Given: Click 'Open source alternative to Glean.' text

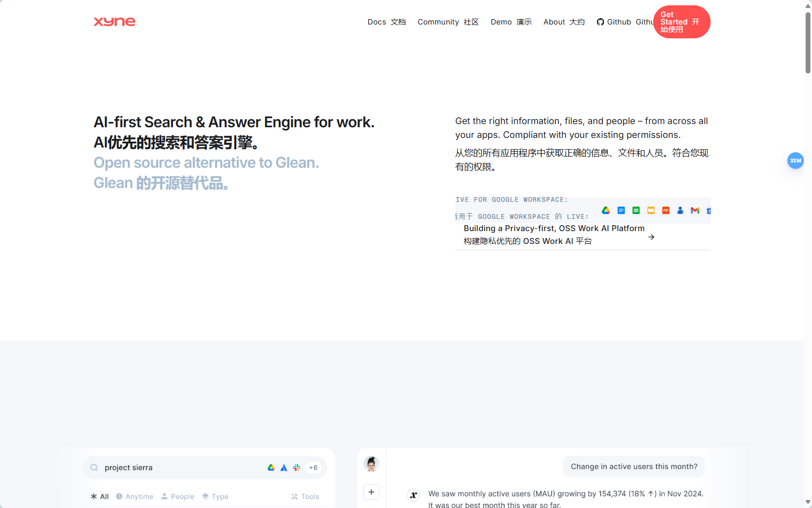Looking at the screenshot, I should coord(206,162).
